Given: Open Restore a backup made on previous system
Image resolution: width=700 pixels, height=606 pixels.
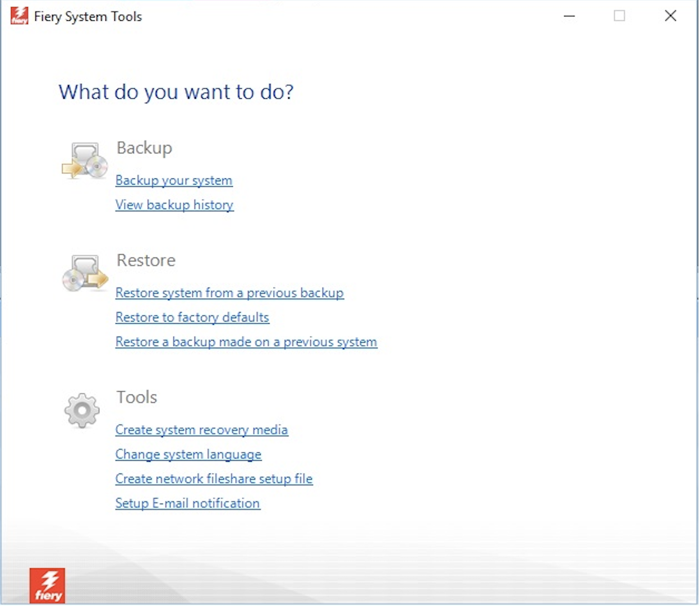Looking at the screenshot, I should pos(246,342).
